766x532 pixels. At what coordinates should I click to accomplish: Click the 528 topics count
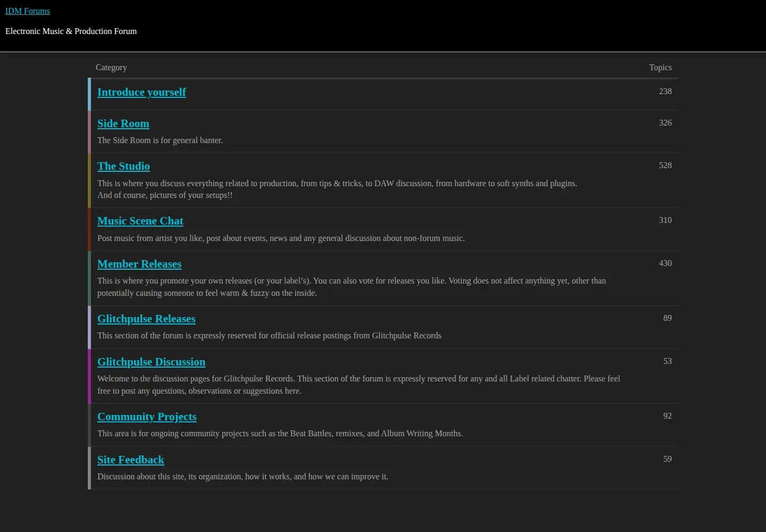point(665,165)
